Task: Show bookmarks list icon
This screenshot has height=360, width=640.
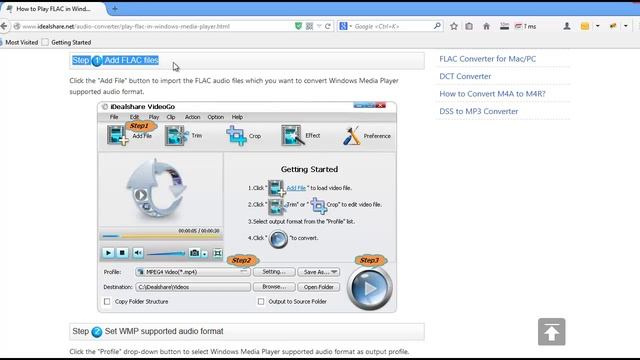Action: (469, 26)
